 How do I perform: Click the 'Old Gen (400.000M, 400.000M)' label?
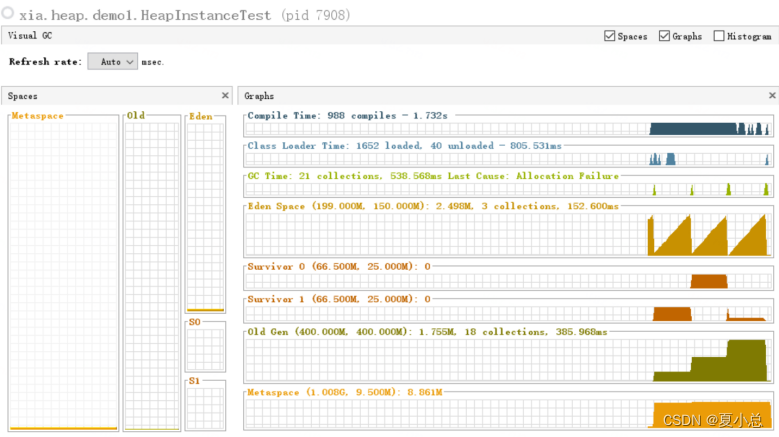(x=330, y=332)
